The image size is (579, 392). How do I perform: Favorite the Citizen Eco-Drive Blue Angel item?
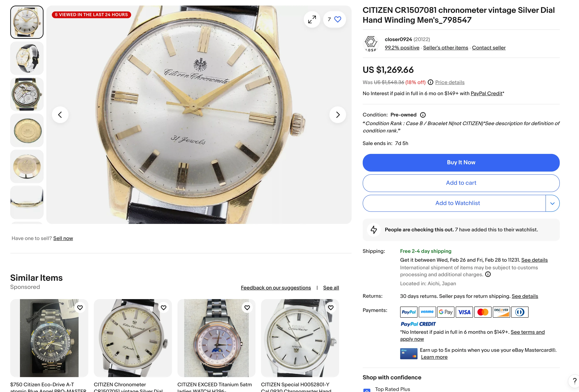[80, 308]
